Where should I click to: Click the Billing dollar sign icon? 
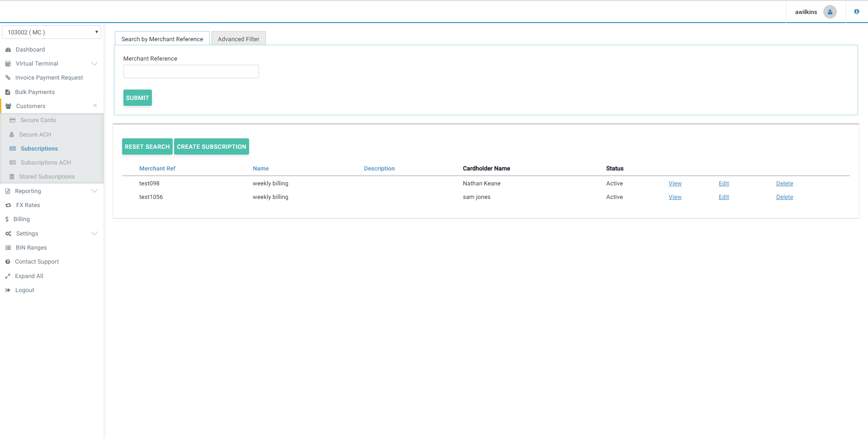pyautogui.click(x=7, y=219)
